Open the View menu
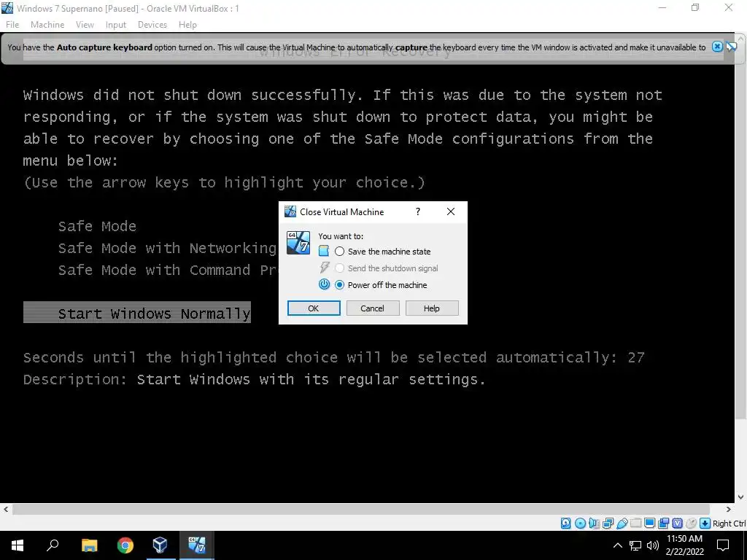This screenshot has height=560, width=747. (85, 24)
